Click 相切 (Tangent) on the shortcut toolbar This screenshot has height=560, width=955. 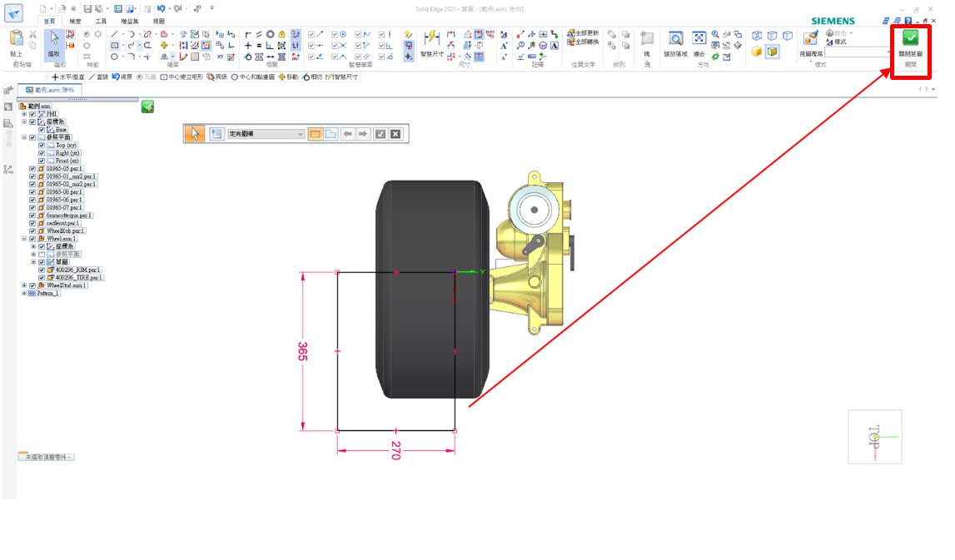point(312,77)
